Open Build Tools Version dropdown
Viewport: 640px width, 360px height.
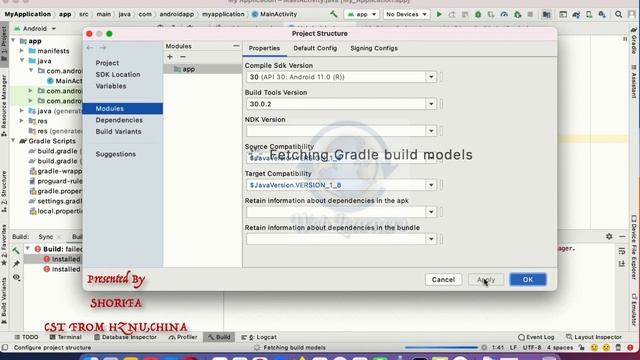click(431, 104)
